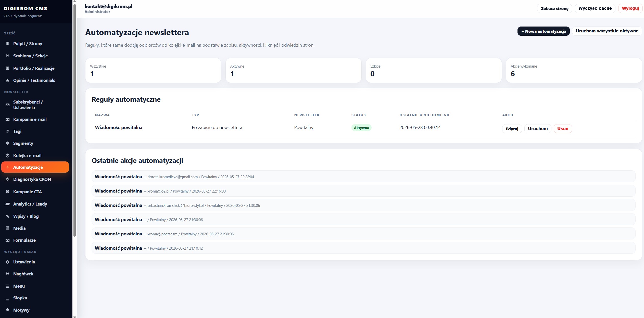Image resolution: width=644 pixels, height=318 pixels.
Task: Create a new automation with Nowa automatyzacja
Action: 543,31
